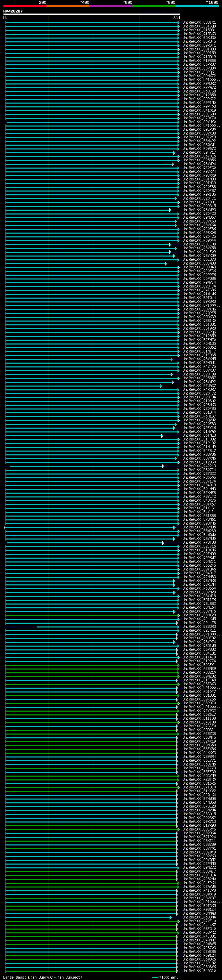This screenshot has height=980, width=222.
Task: Open hit UniRef100_A9TMC9
Action: (x=199, y=183)
